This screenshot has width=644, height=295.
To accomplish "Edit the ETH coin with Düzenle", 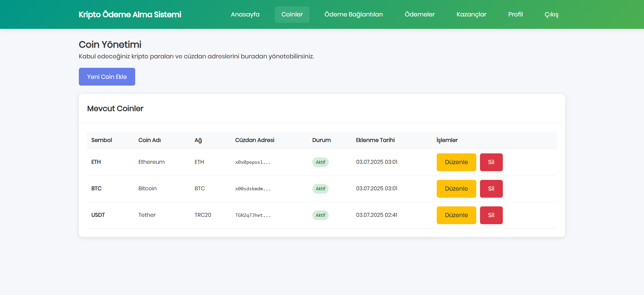I will (x=456, y=162).
